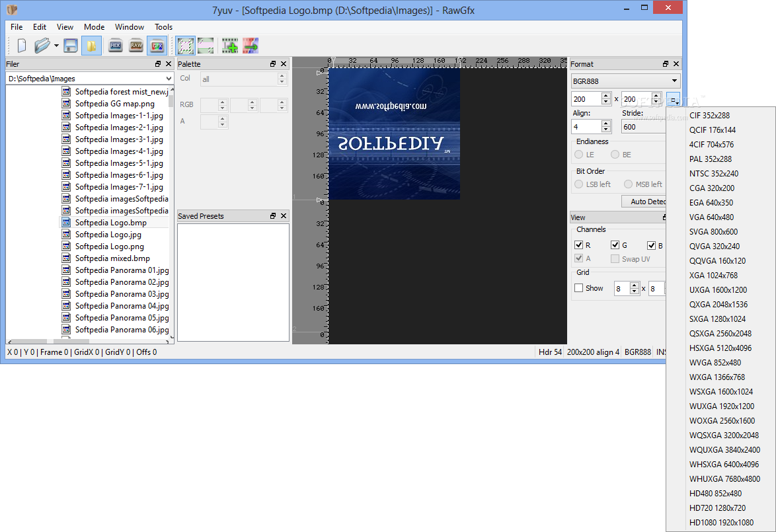Click the Auto Detect button

(x=644, y=202)
